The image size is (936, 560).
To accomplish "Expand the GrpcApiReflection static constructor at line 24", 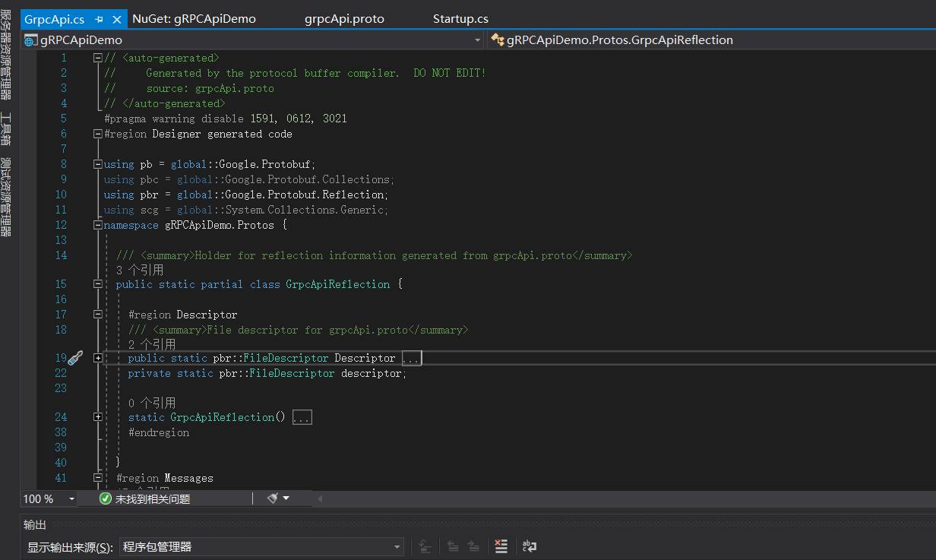I will pos(97,417).
